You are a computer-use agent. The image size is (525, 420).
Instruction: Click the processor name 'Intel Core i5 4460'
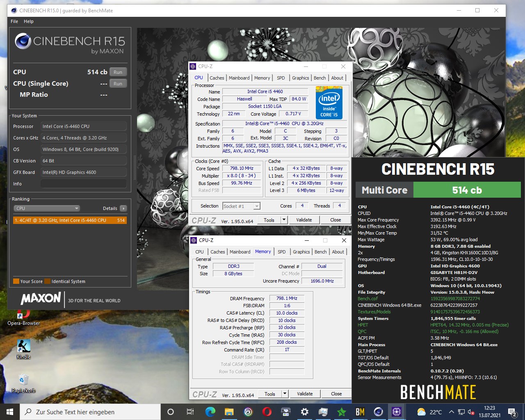tap(265, 91)
